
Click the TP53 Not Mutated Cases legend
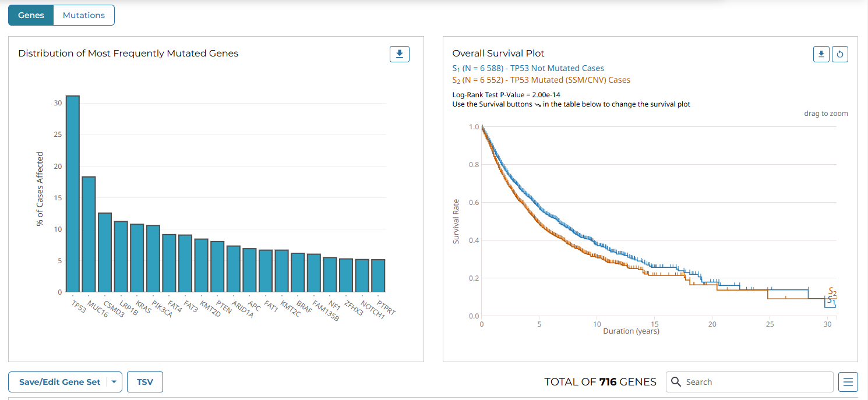[528, 68]
